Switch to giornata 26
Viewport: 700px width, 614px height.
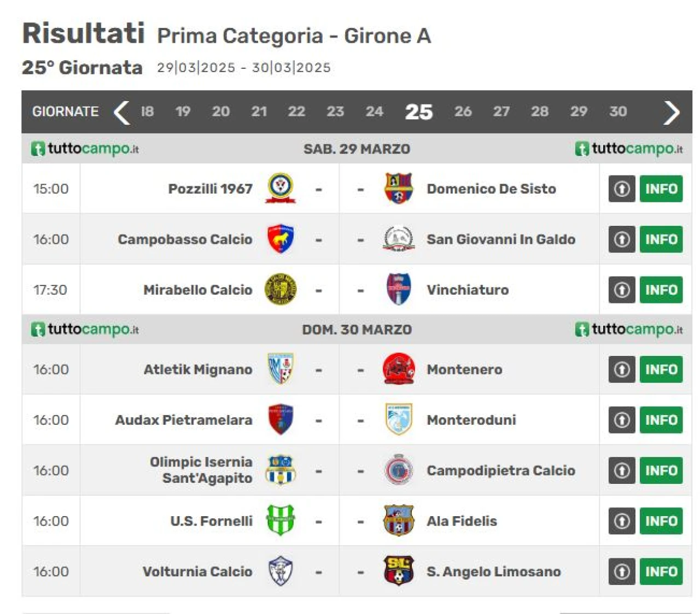pyautogui.click(x=463, y=112)
